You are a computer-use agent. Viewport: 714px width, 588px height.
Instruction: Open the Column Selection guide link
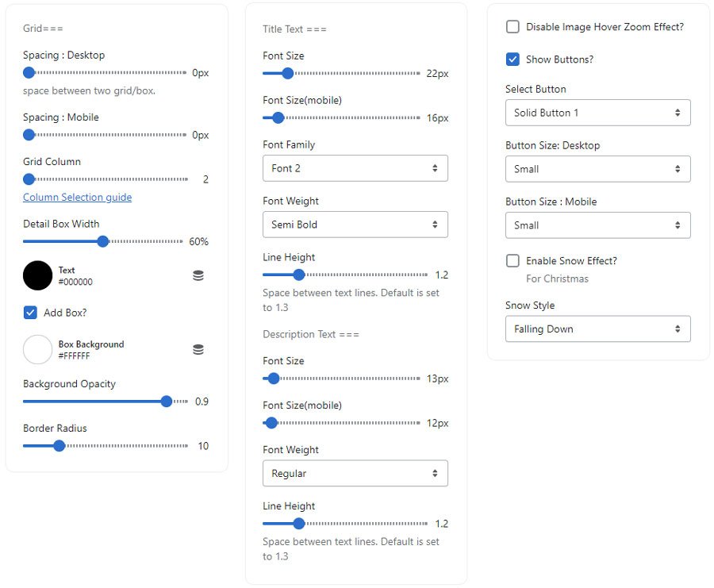click(x=77, y=198)
